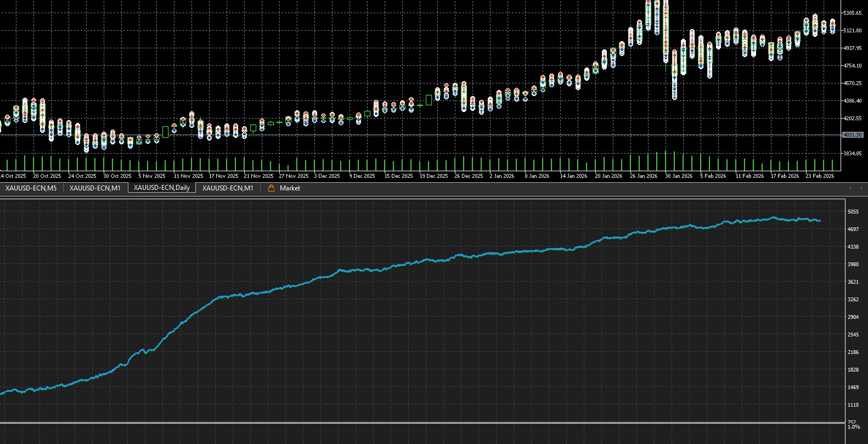Select the 27 Nov 2025 time-axis label

point(294,176)
